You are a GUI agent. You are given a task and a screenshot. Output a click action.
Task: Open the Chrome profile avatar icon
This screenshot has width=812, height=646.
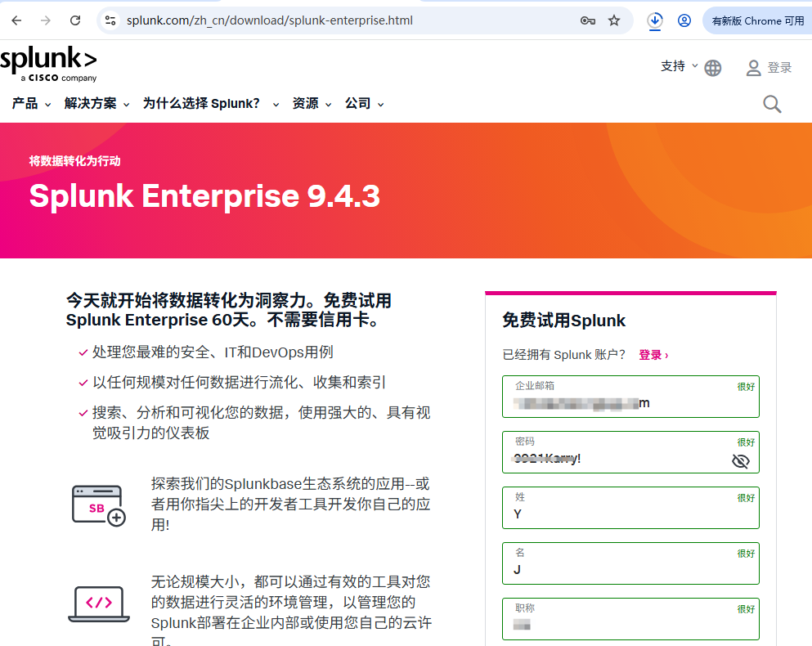tap(684, 20)
